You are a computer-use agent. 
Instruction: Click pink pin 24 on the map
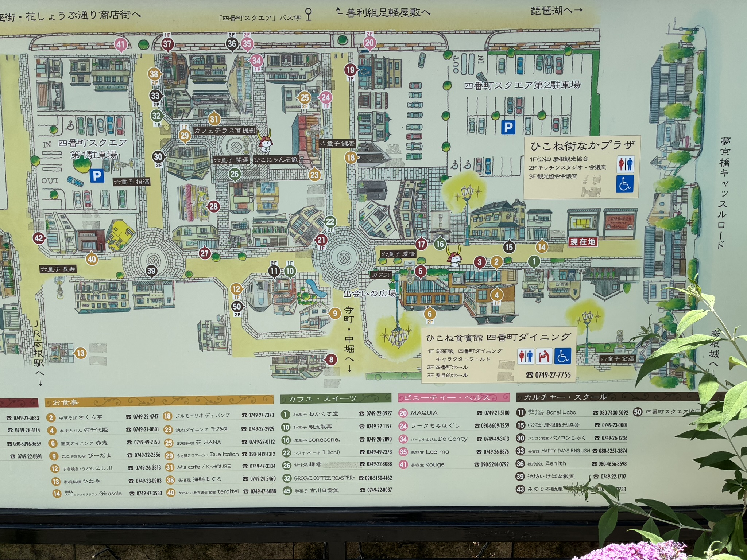coord(325,97)
